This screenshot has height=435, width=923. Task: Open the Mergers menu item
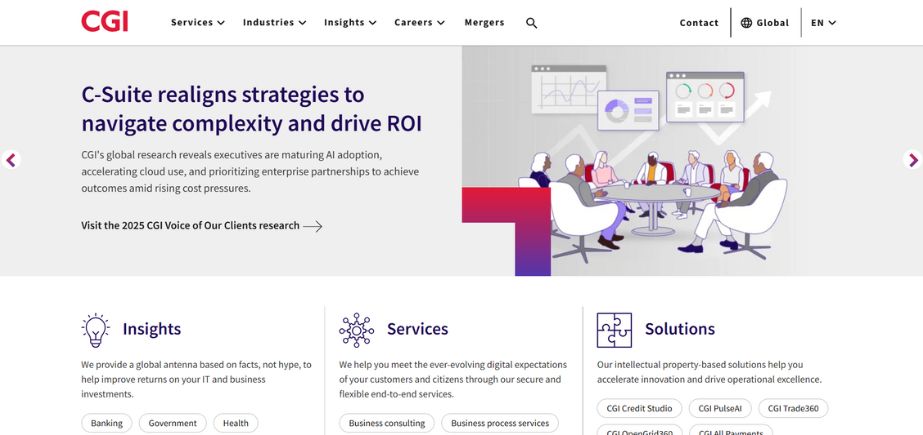pyautogui.click(x=484, y=23)
